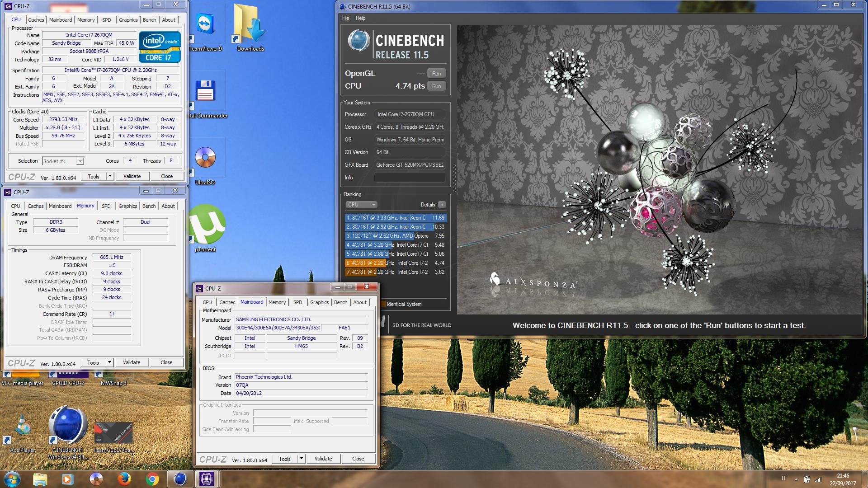Open Mainboard tab in top CPU-Z window
Image resolution: width=868 pixels, height=488 pixels.
click(61, 20)
